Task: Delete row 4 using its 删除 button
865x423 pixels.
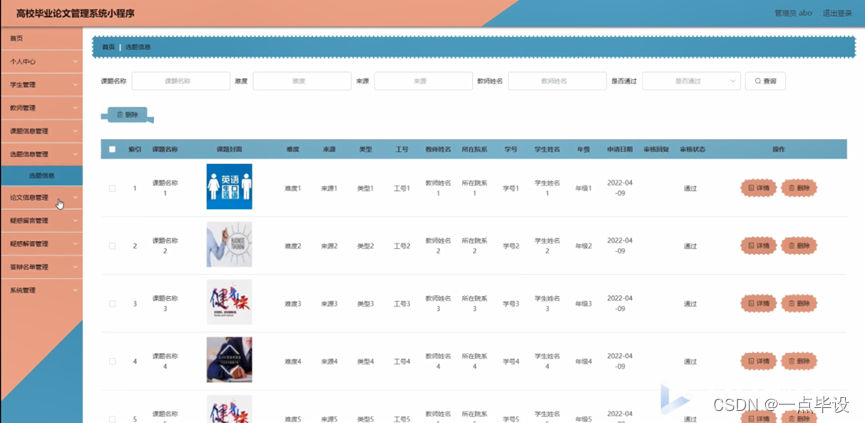Action: pyautogui.click(x=799, y=362)
